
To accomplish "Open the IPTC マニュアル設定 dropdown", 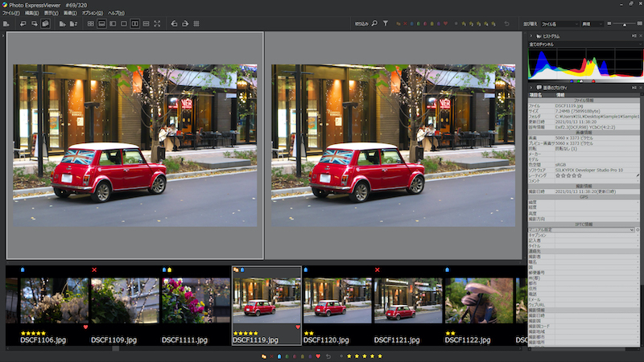I will 581,230.
